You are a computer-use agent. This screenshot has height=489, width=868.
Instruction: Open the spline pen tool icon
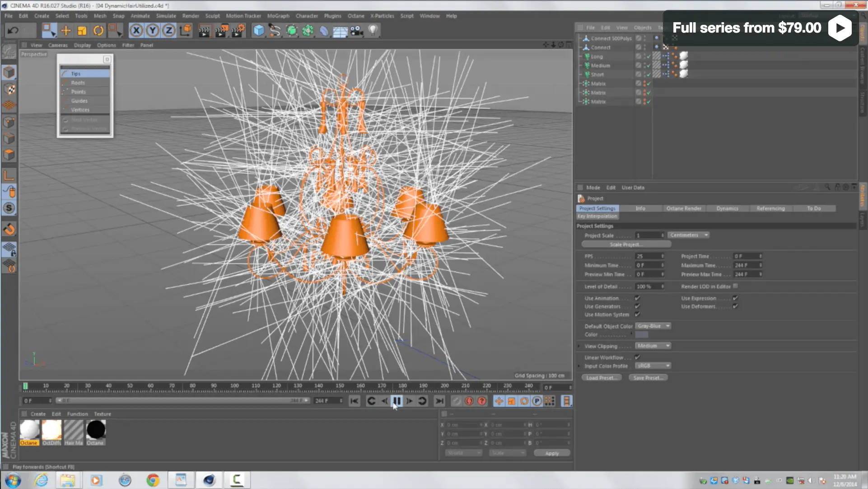tap(275, 31)
